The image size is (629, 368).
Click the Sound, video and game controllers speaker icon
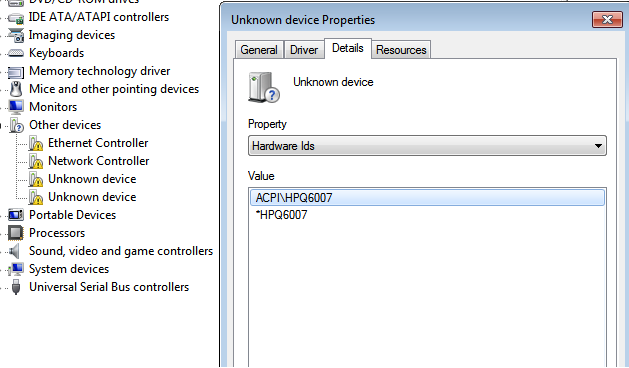pyautogui.click(x=15, y=251)
